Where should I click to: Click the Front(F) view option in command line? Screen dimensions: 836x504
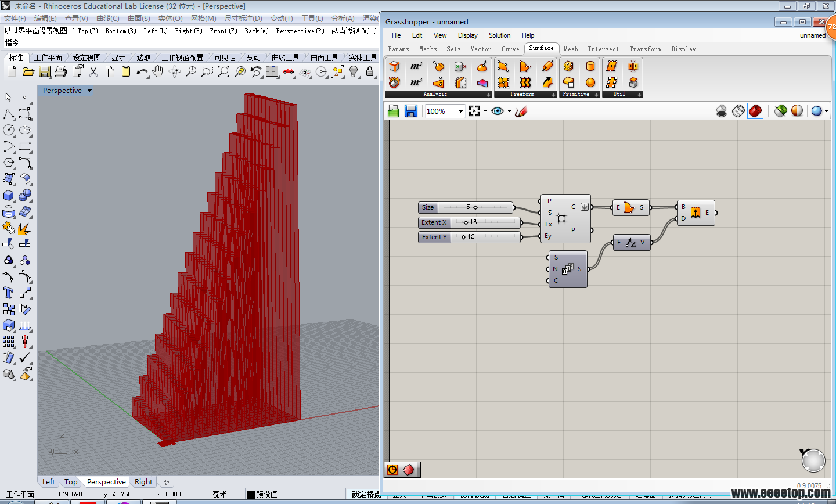click(x=224, y=31)
